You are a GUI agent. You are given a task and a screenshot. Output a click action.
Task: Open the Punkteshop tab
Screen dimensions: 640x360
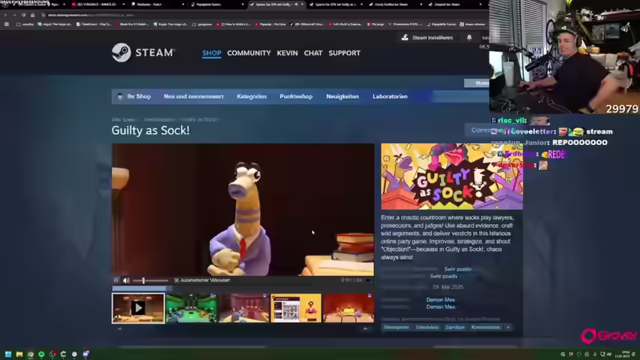pos(296,97)
